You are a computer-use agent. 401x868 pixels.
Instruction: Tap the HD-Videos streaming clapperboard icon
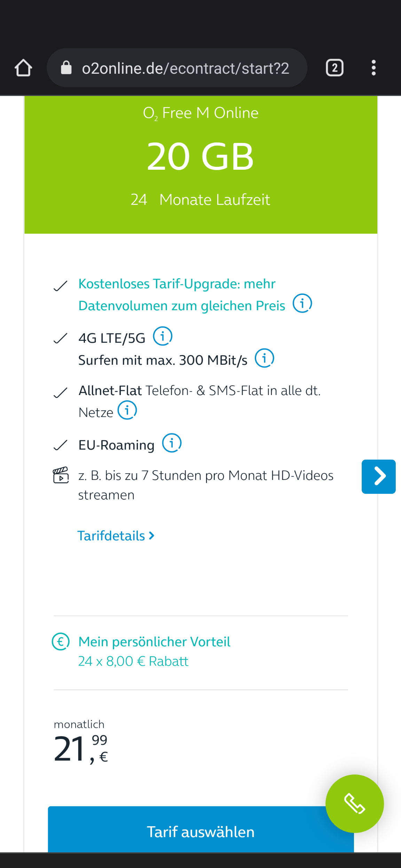[x=61, y=475]
